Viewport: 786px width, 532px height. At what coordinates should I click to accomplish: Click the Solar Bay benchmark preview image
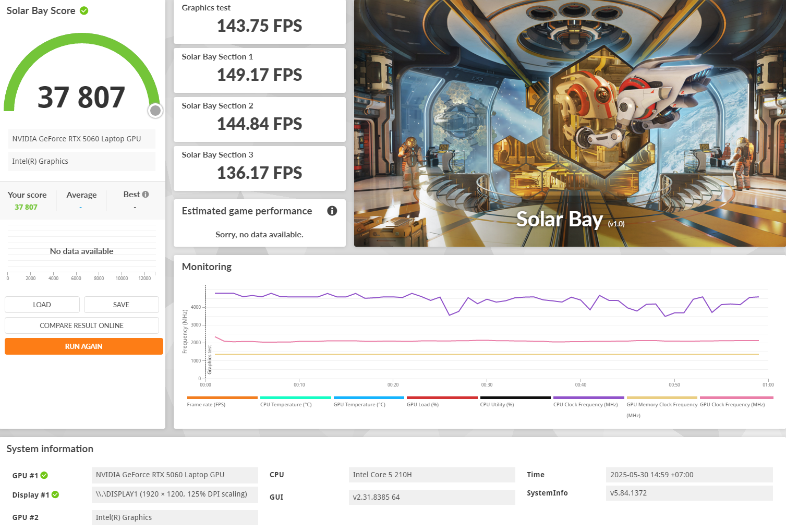tap(570, 123)
